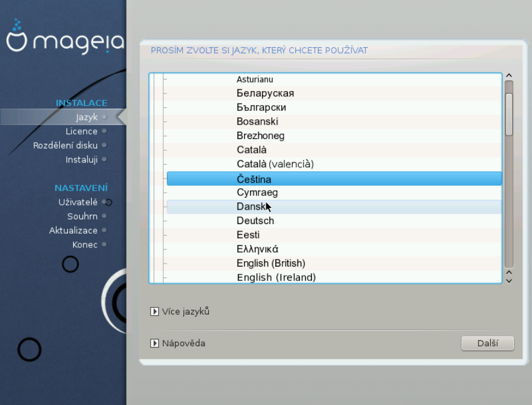Expand the "Více jazyků" section
This screenshot has height=405, width=532.
pos(186,312)
